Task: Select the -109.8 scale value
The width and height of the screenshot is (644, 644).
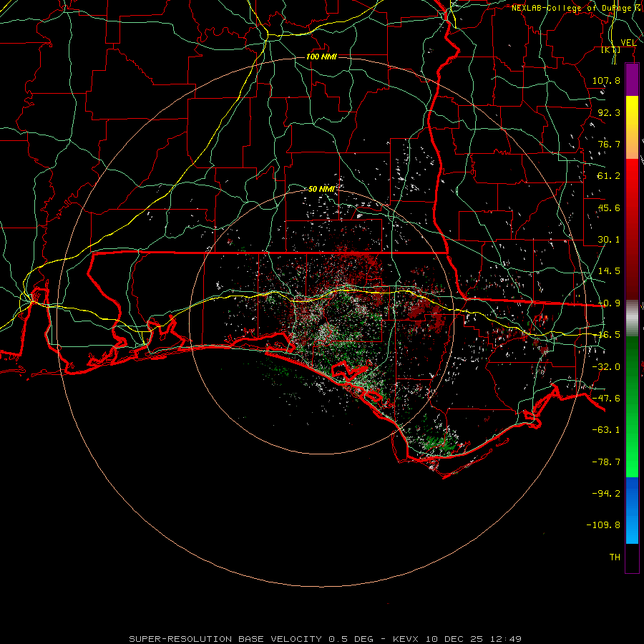Action: 603,525
